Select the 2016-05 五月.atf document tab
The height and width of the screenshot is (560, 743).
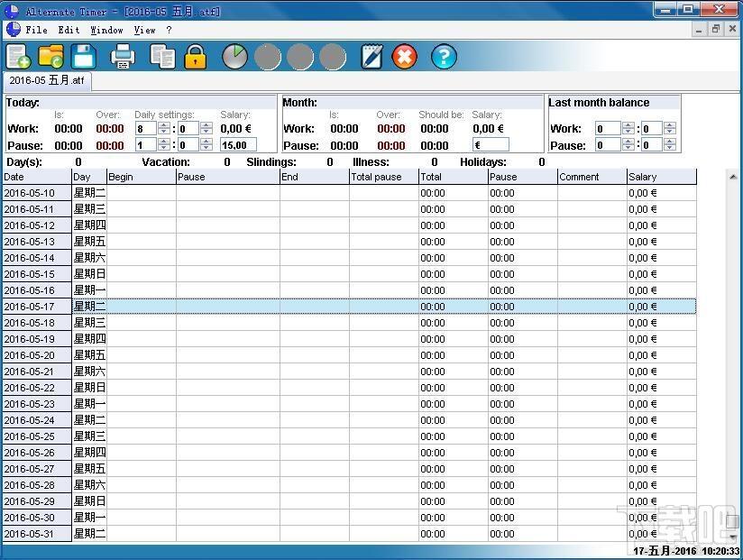point(47,80)
